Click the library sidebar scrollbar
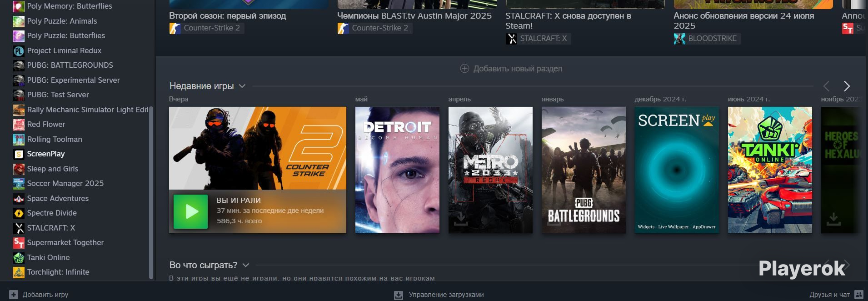The width and height of the screenshot is (868, 301). [151, 193]
